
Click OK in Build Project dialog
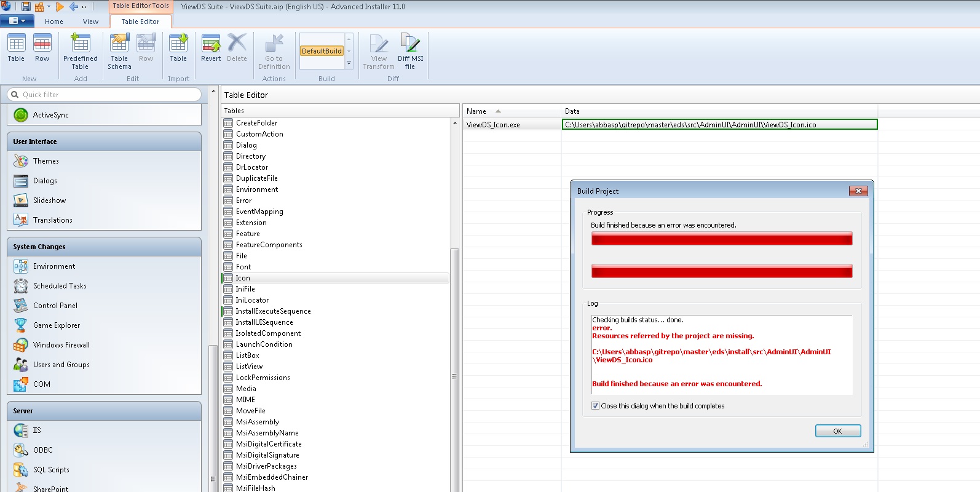[x=837, y=431]
